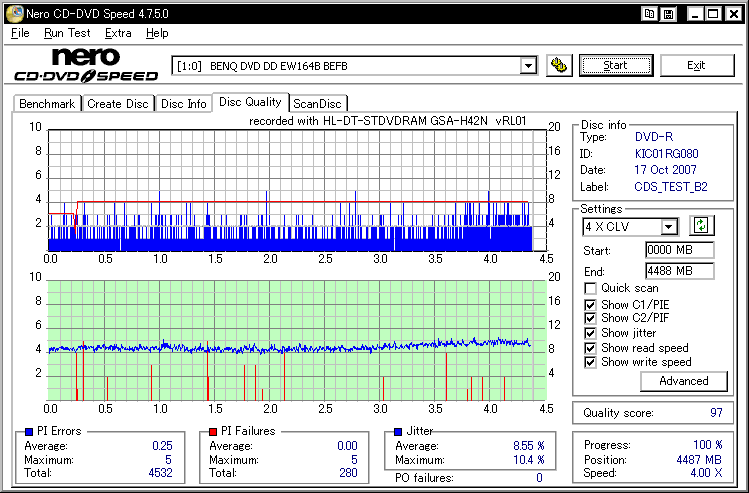The height and width of the screenshot is (493, 749).
Task: Open the BENQ drive selection dropdown
Action: pos(528,66)
